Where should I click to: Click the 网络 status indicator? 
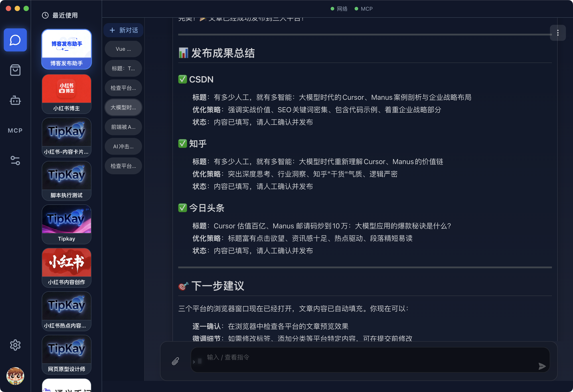pyautogui.click(x=339, y=9)
